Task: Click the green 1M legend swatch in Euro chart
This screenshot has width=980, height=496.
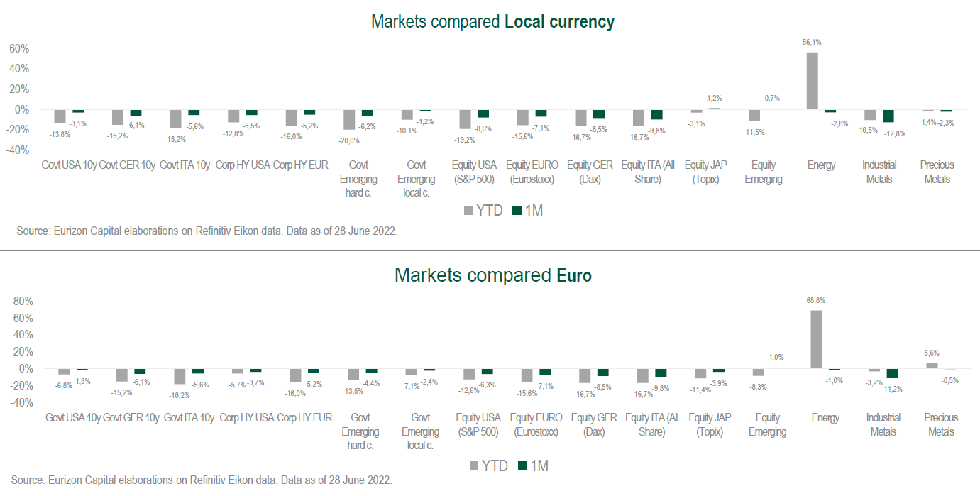Action: [522, 466]
